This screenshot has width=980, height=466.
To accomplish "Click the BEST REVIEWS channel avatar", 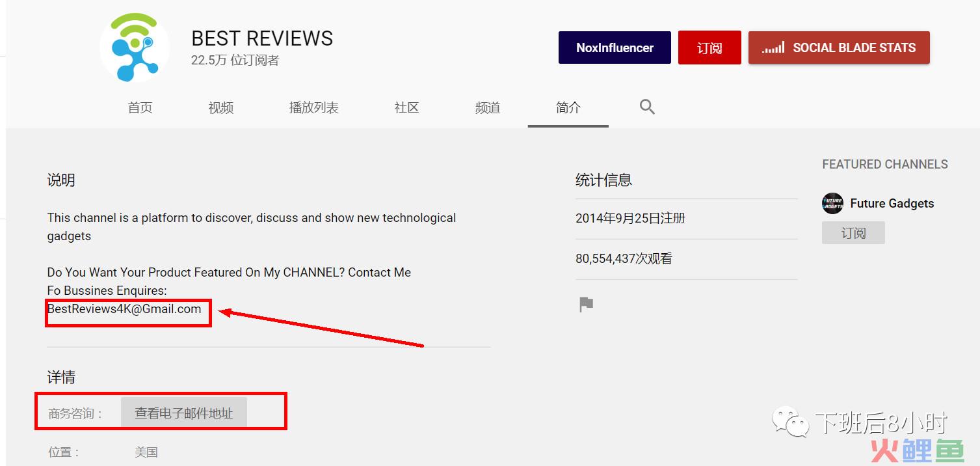I will [135, 48].
